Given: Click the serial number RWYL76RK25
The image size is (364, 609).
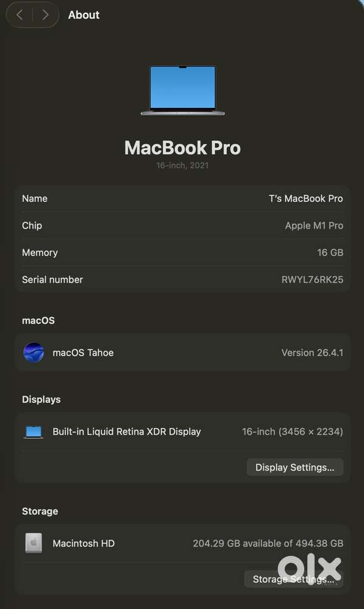Looking at the screenshot, I should click(x=312, y=280).
